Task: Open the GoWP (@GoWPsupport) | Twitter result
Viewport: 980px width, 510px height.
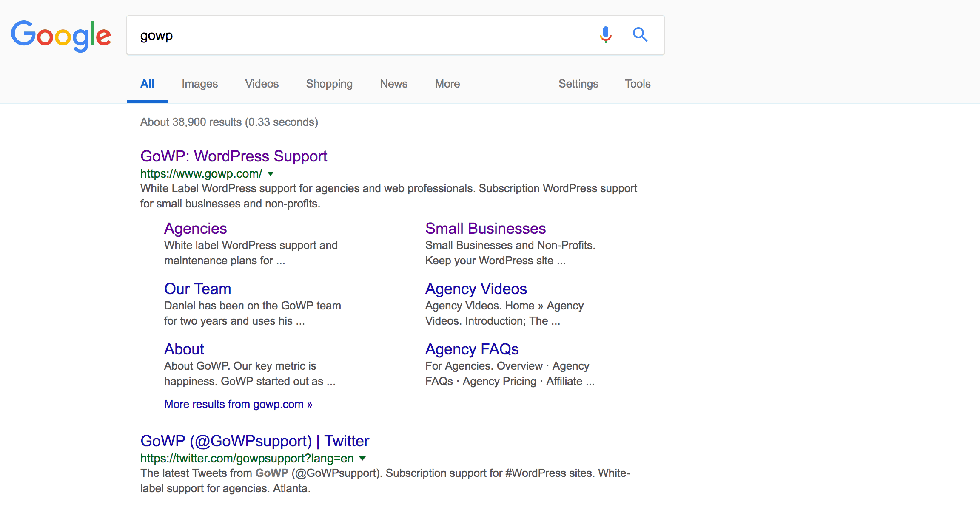Action: pyautogui.click(x=255, y=441)
